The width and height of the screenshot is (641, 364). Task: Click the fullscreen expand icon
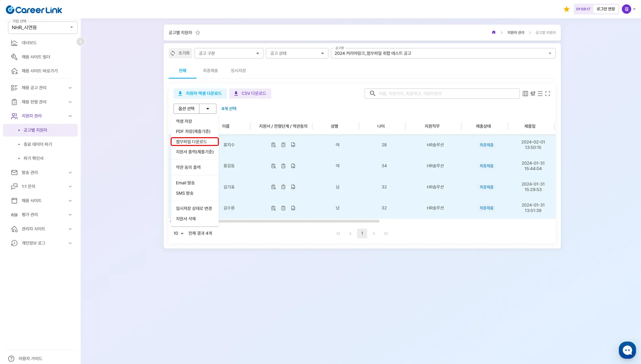click(547, 94)
